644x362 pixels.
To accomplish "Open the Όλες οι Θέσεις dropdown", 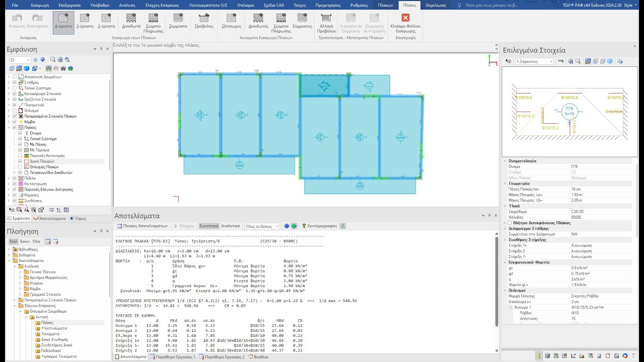I will [x=277, y=226].
